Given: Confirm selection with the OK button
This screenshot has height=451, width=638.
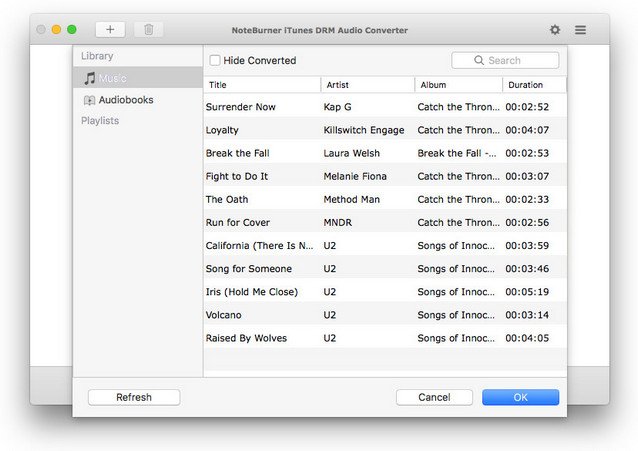Looking at the screenshot, I should point(520,397).
